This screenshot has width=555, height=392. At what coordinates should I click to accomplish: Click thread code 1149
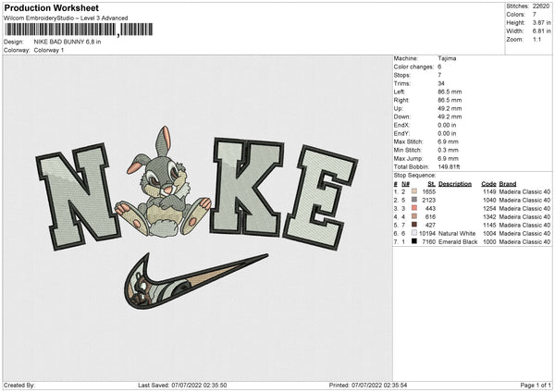point(489,191)
